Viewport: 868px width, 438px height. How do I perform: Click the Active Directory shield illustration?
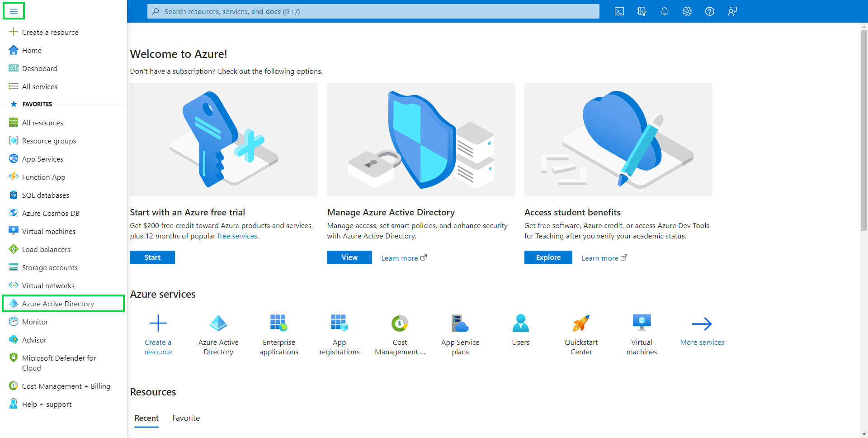[421, 140]
